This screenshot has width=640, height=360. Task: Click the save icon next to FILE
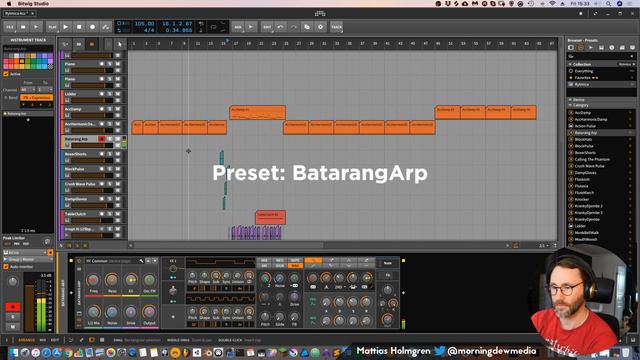tap(23, 27)
